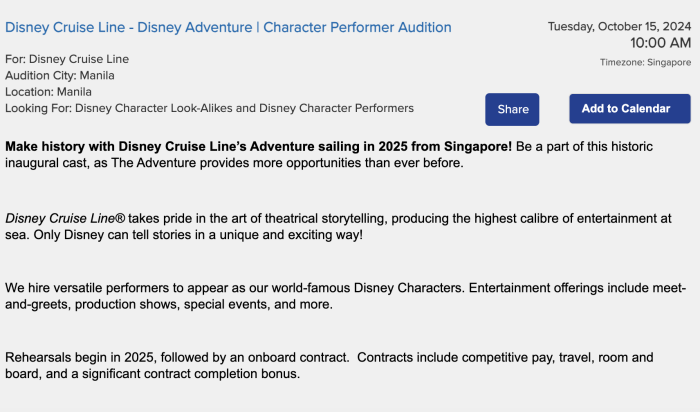Open the Character Performer Audition title link
700x412 pixels.
[x=228, y=27]
